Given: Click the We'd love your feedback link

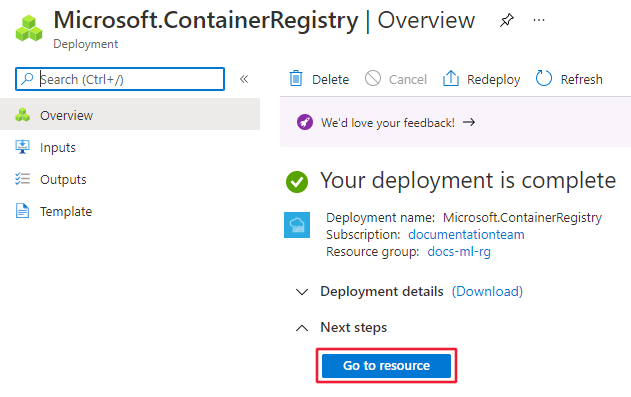Looking at the screenshot, I should coord(388,122).
